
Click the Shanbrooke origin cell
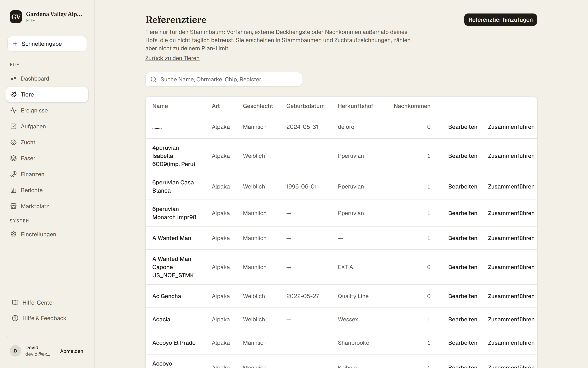pos(354,343)
